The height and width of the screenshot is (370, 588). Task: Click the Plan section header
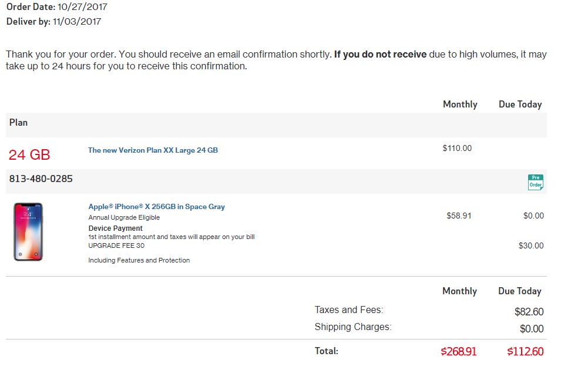tap(18, 123)
